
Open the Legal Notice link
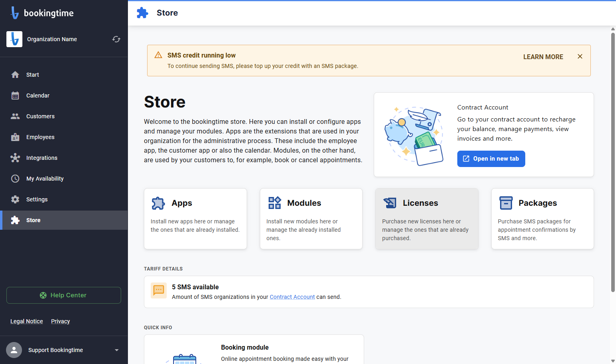point(27,321)
